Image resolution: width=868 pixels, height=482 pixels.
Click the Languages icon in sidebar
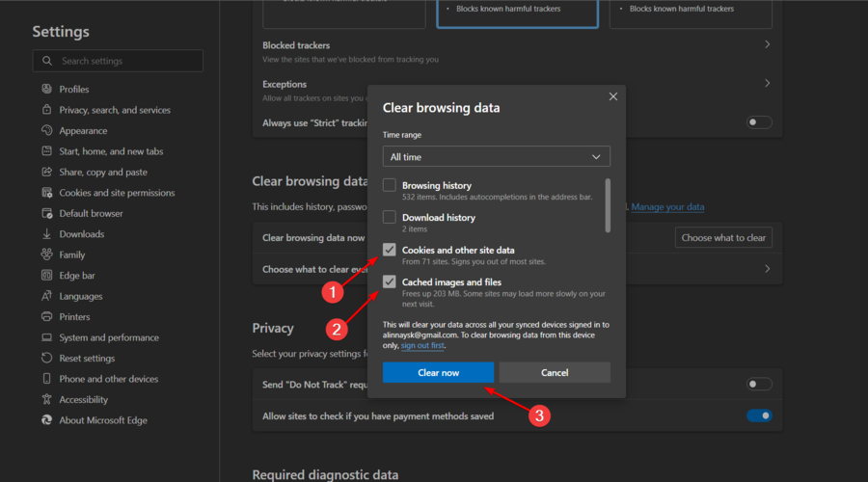47,297
